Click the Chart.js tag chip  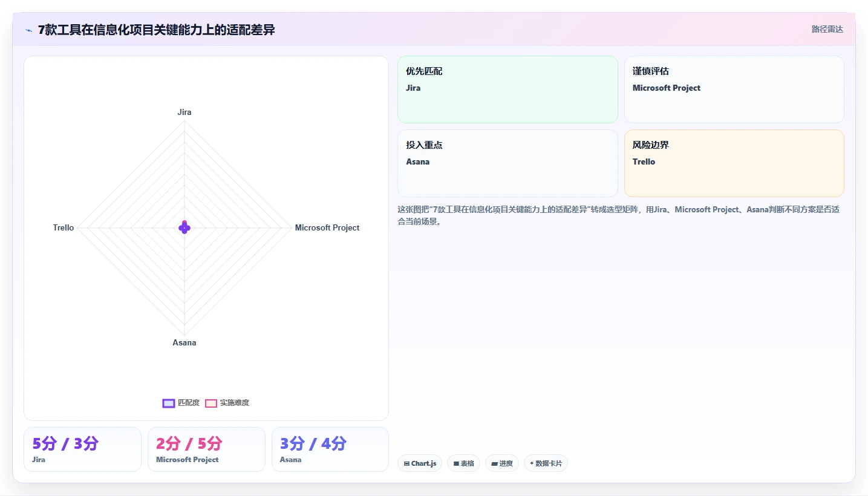420,463
